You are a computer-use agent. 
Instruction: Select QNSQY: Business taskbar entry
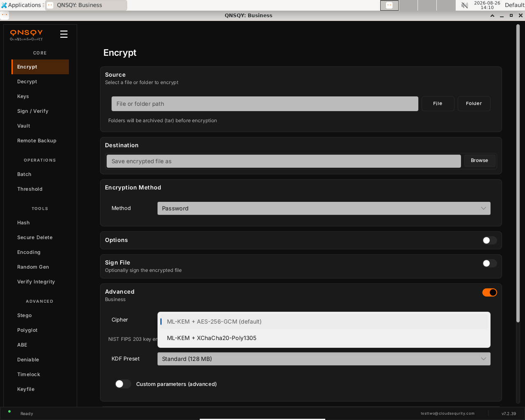(x=86, y=5)
